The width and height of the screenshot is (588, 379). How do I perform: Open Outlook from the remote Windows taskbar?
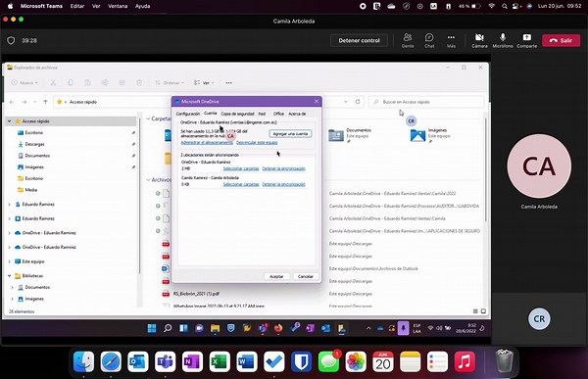(x=325, y=328)
